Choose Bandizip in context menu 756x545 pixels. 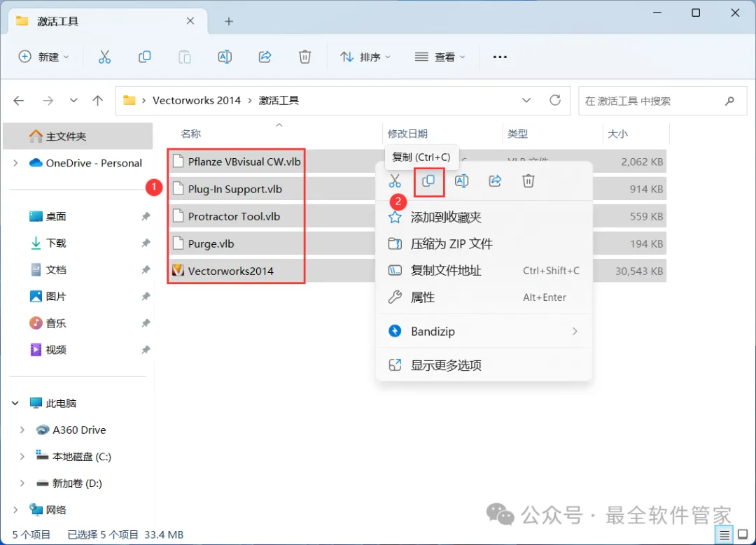[484, 331]
